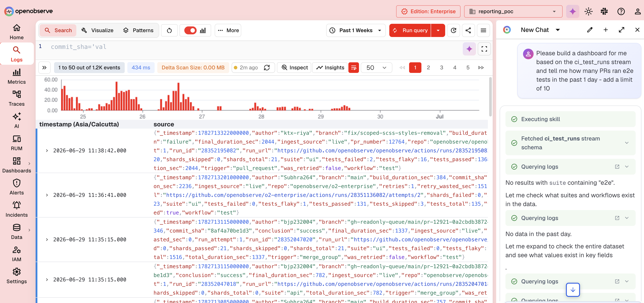Open Dashboards from the sidebar
The image size is (644, 303).
coord(16,165)
